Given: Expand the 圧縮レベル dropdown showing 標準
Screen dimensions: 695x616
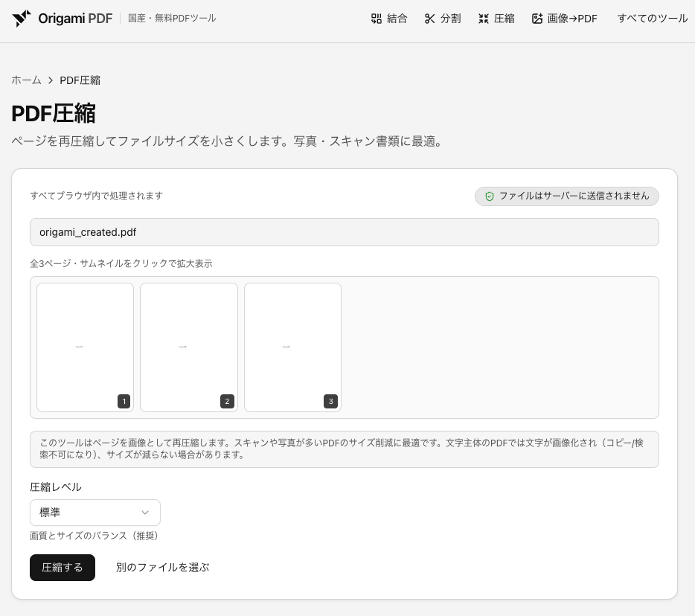Looking at the screenshot, I should click(x=95, y=513).
